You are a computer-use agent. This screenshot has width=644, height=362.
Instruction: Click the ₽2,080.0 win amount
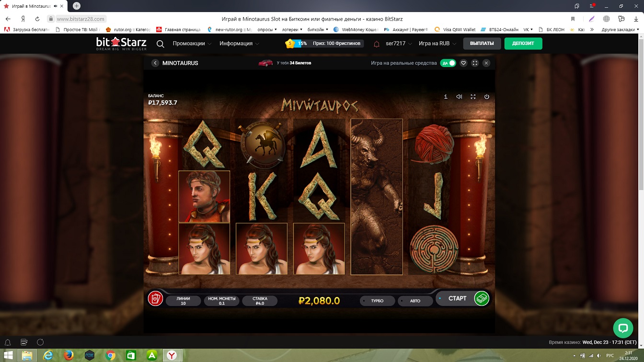click(x=319, y=301)
